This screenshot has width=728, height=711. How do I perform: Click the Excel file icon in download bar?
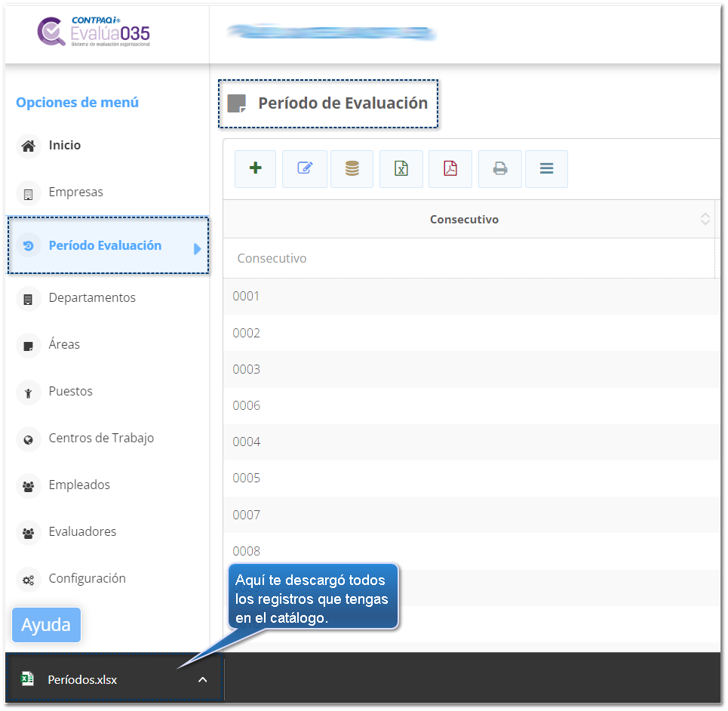click(x=27, y=679)
